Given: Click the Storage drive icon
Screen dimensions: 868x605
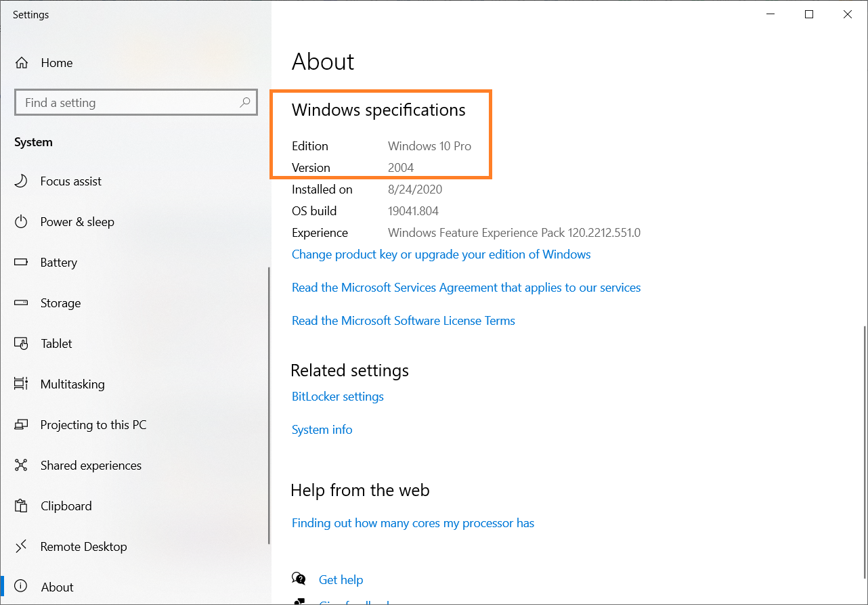Looking at the screenshot, I should click(x=22, y=303).
